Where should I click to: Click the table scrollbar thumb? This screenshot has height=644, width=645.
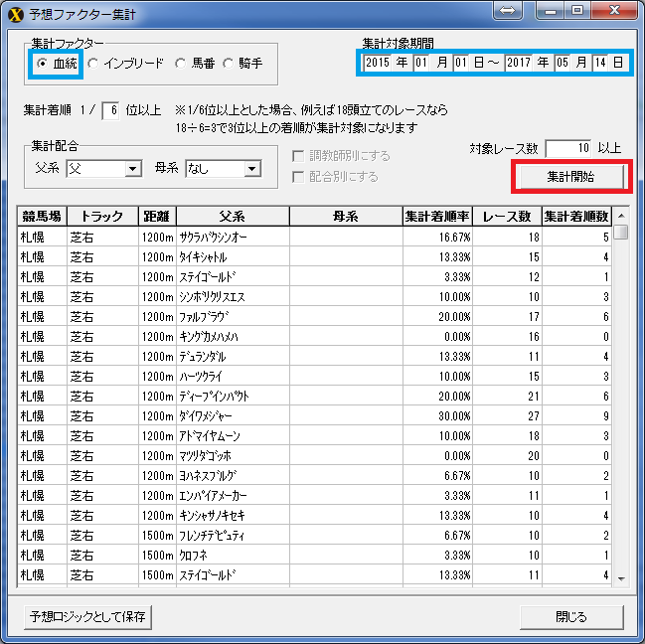pos(621,232)
